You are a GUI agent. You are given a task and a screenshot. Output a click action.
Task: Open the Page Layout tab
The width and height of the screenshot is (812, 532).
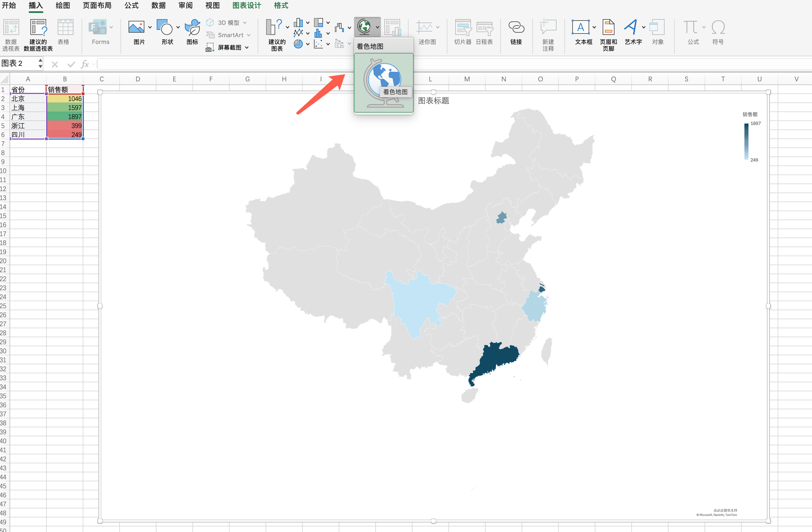(97, 5)
